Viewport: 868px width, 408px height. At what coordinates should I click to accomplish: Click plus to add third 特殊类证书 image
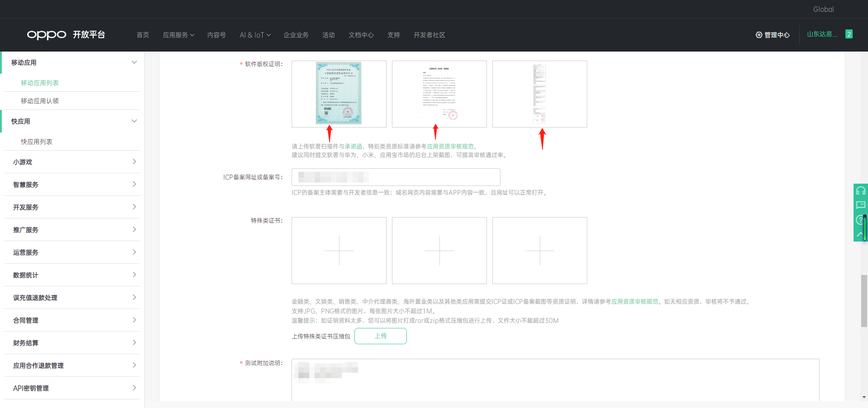(x=540, y=251)
